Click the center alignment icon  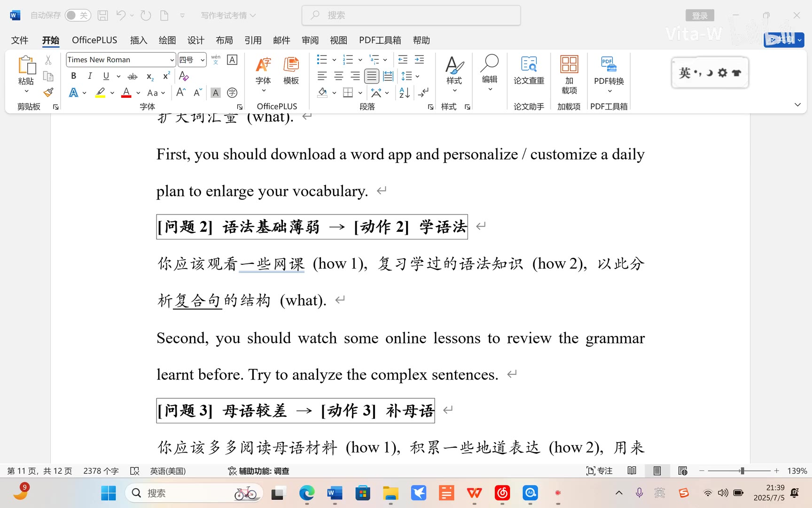click(x=338, y=76)
